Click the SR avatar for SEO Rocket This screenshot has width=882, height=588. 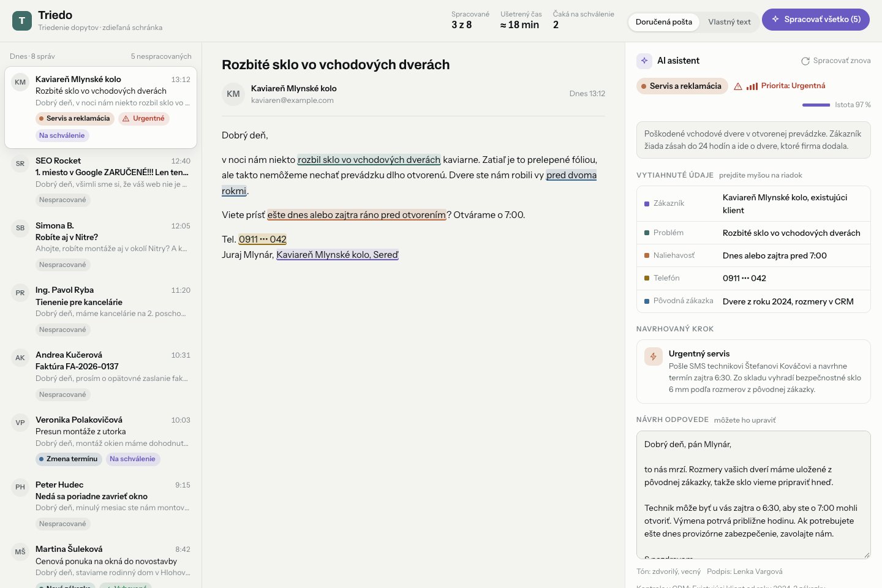click(x=20, y=164)
